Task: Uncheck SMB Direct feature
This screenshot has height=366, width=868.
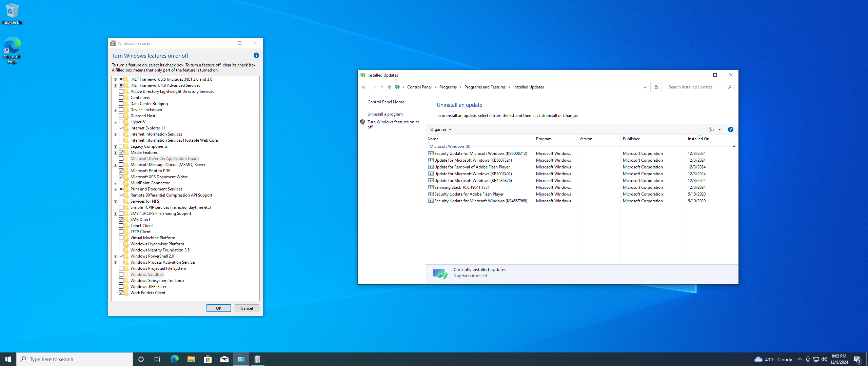Action: [x=121, y=220]
